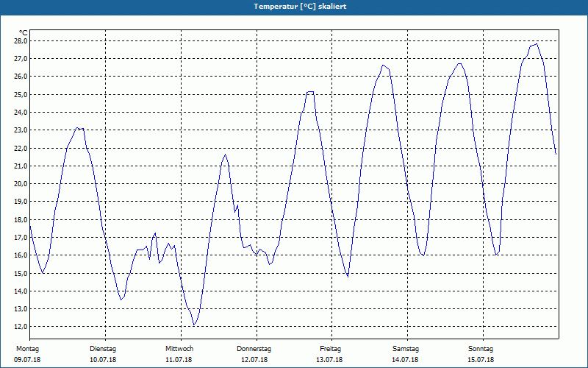Image resolution: width=588 pixels, height=368 pixels.
Task: Click the Mittwoch day label
Action: point(179,349)
